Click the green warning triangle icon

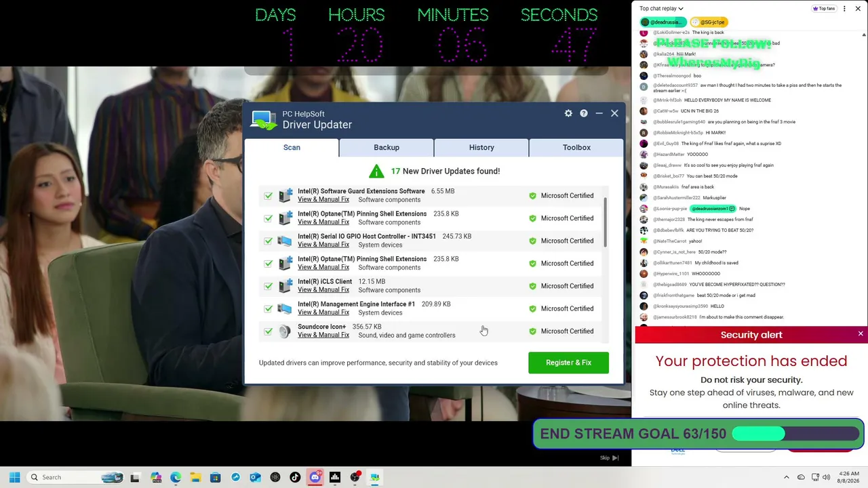[376, 171]
